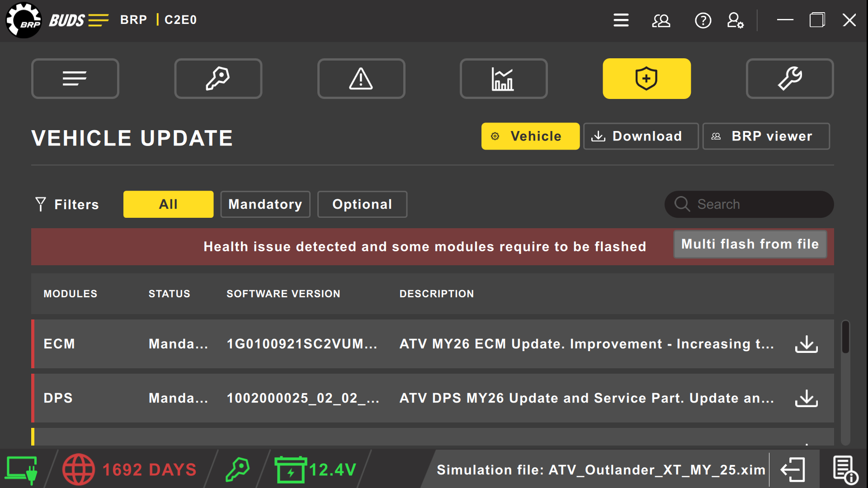Select the vehicle update shield tab
This screenshot has height=488, width=868.
click(x=646, y=79)
